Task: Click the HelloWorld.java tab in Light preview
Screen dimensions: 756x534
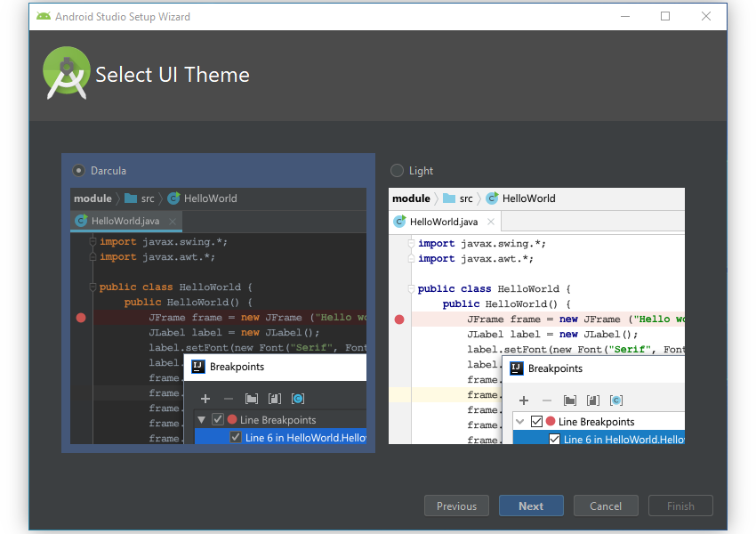Action: coord(444,222)
